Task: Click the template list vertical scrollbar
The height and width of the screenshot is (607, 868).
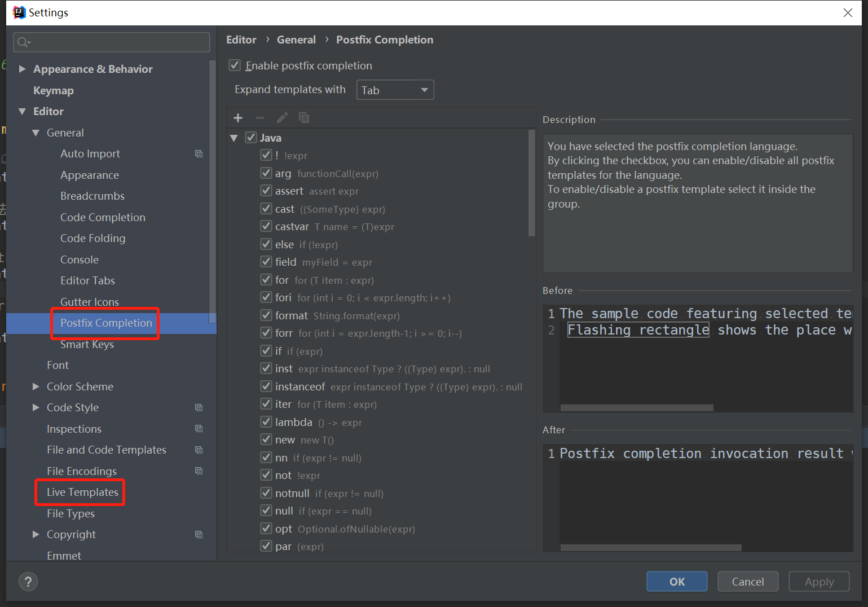Action: [x=531, y=183]
